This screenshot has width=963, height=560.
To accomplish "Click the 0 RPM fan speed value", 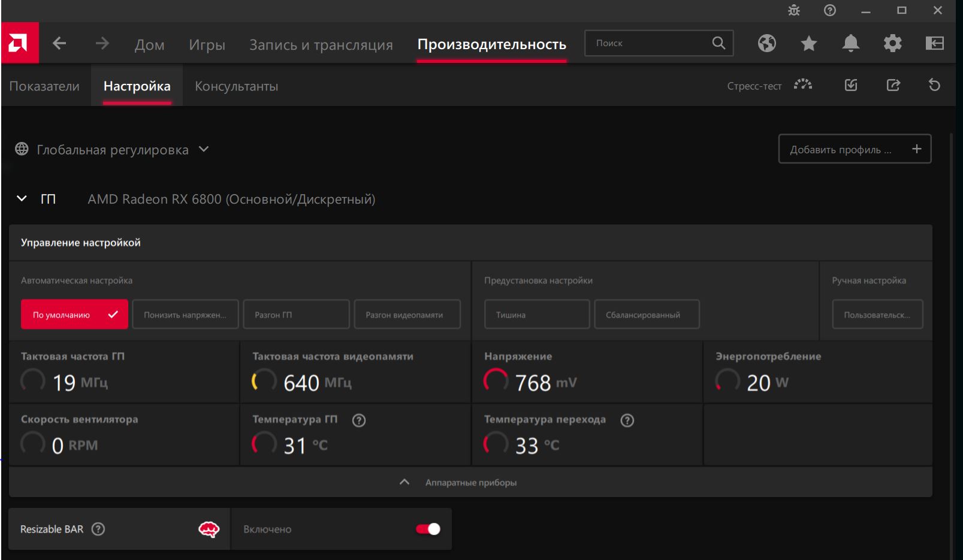I will [x=75, y=446].
